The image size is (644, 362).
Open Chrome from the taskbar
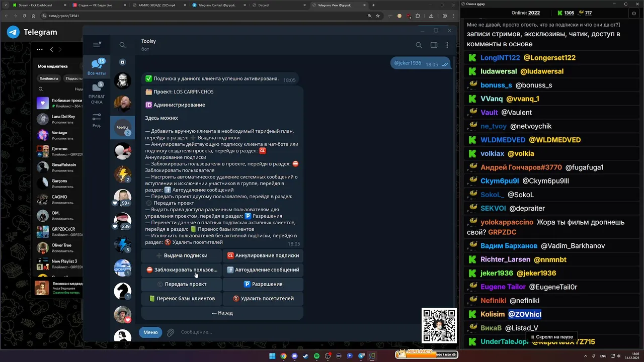click(283, 356)
